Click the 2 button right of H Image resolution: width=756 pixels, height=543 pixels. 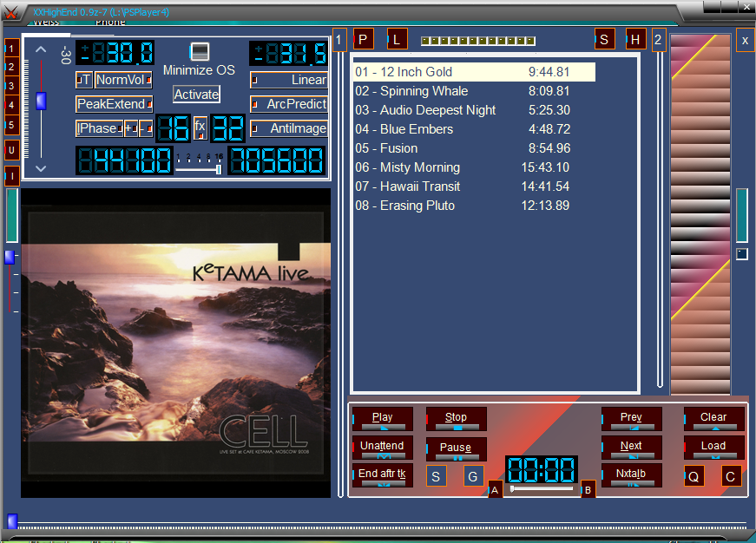[x=658, y=40]
